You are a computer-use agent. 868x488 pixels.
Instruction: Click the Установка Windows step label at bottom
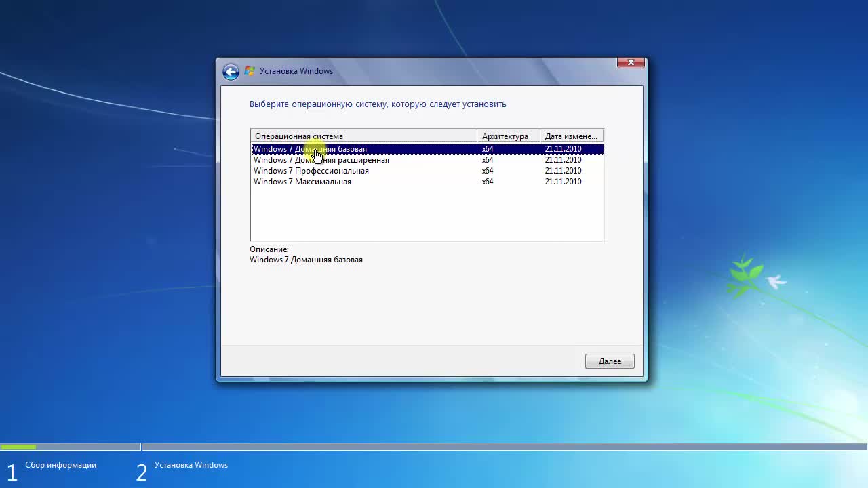click(x=191, y=465)
